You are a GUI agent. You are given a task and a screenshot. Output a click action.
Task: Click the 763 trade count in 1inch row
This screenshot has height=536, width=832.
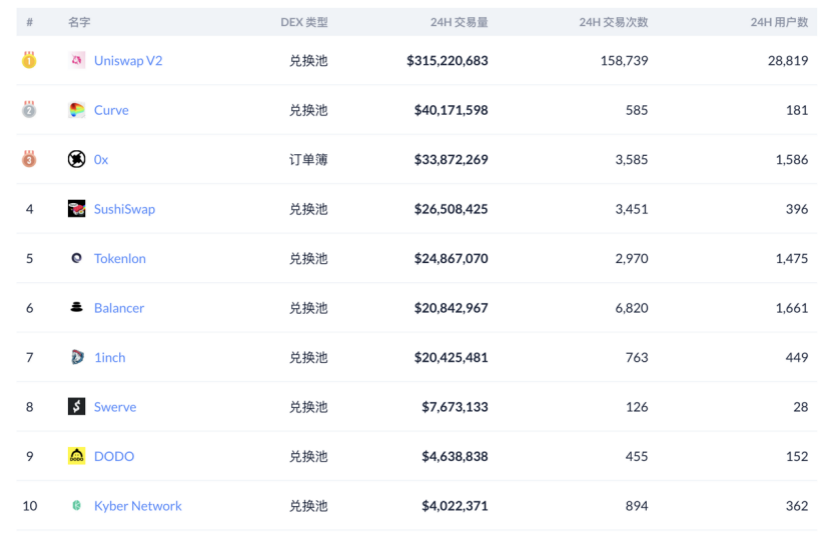pyautogui.click(x=637, y=357)
